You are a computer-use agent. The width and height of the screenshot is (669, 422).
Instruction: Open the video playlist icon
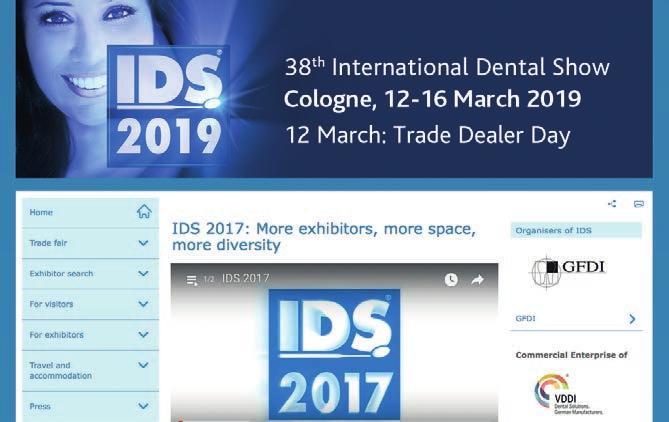192,280
